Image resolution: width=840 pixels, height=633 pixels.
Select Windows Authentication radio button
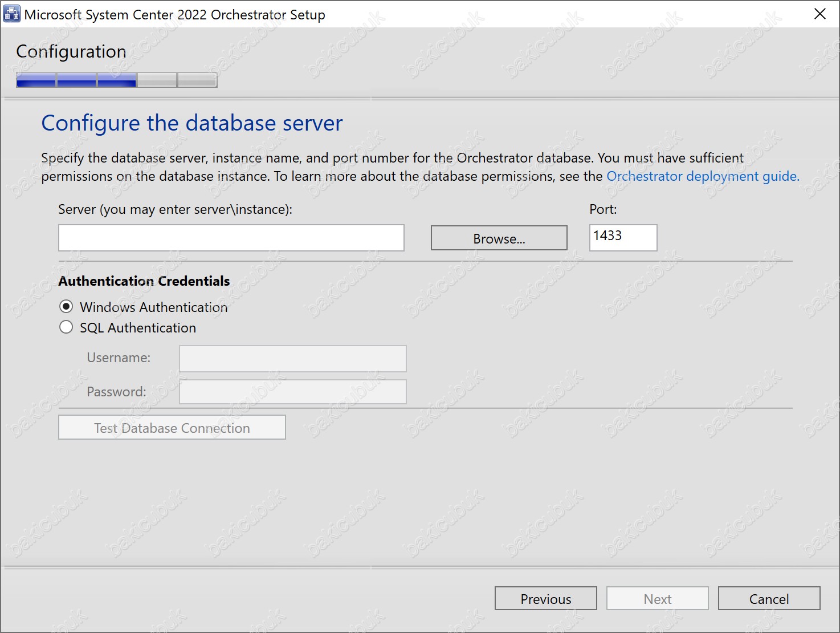coord(66,307)
